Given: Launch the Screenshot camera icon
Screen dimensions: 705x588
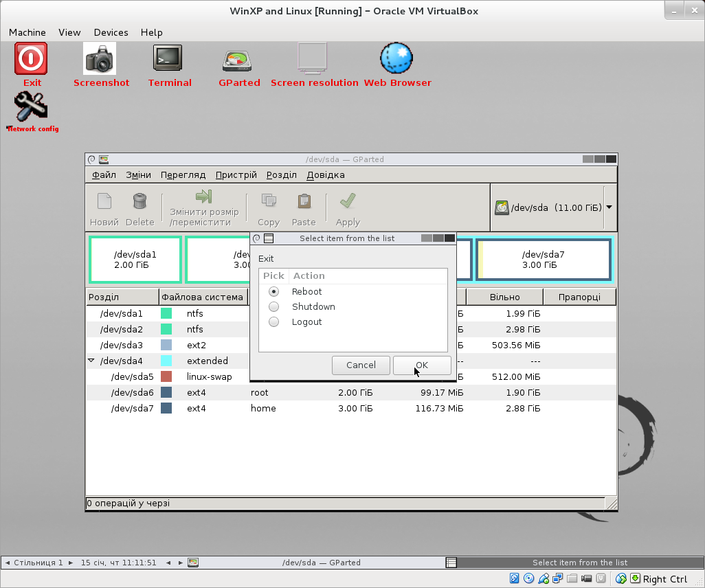Looking at the screenshot, I should tap(100, 59).
